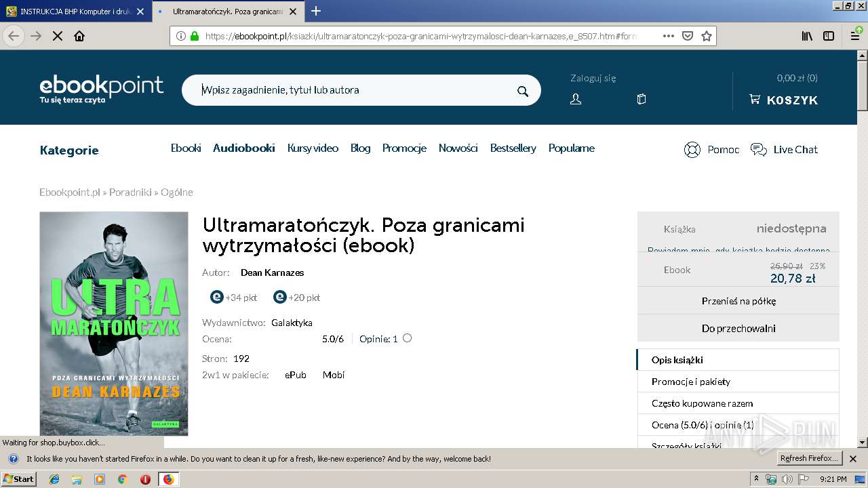Click the Refresh Firefox button
Image resolution: width=868 pixels, height=488 pixels.
(x=810, y=458)
